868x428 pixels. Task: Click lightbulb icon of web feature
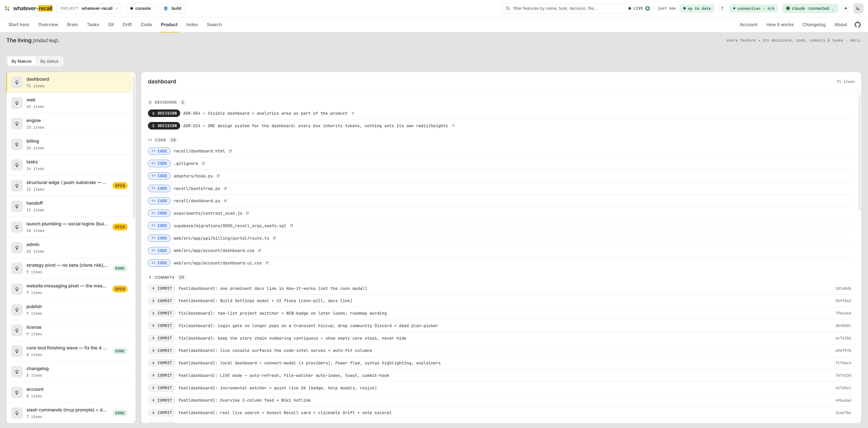click(x=17, y=103)
